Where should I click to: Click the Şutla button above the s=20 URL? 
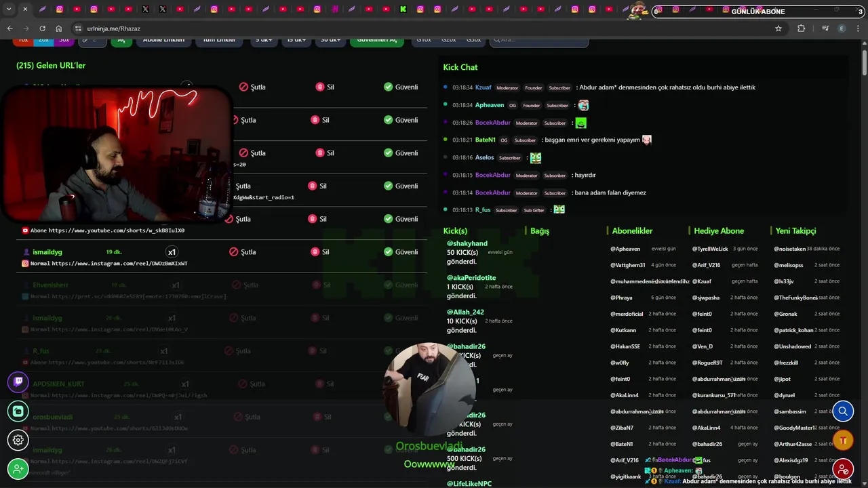(252, 152)
